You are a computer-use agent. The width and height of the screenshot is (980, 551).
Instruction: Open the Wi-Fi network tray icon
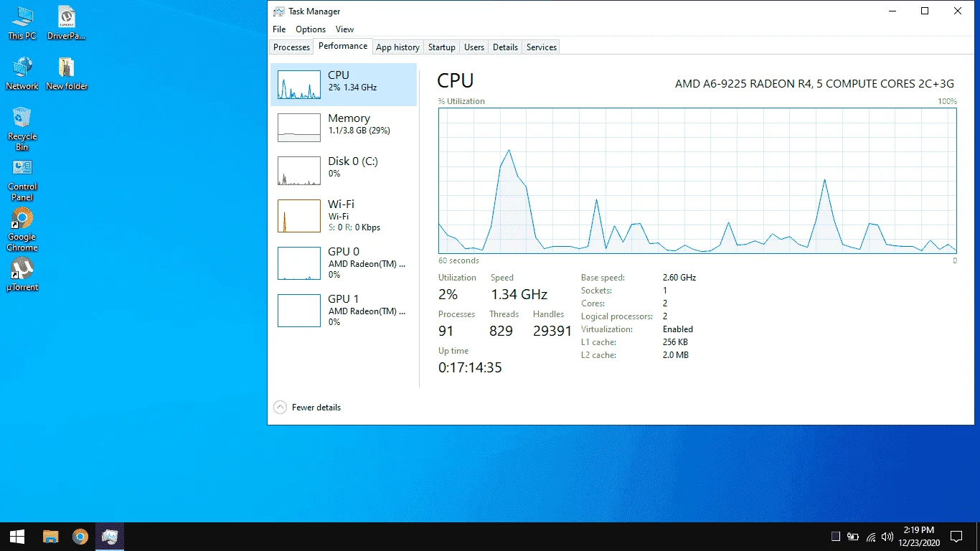[x=872, y=537]
